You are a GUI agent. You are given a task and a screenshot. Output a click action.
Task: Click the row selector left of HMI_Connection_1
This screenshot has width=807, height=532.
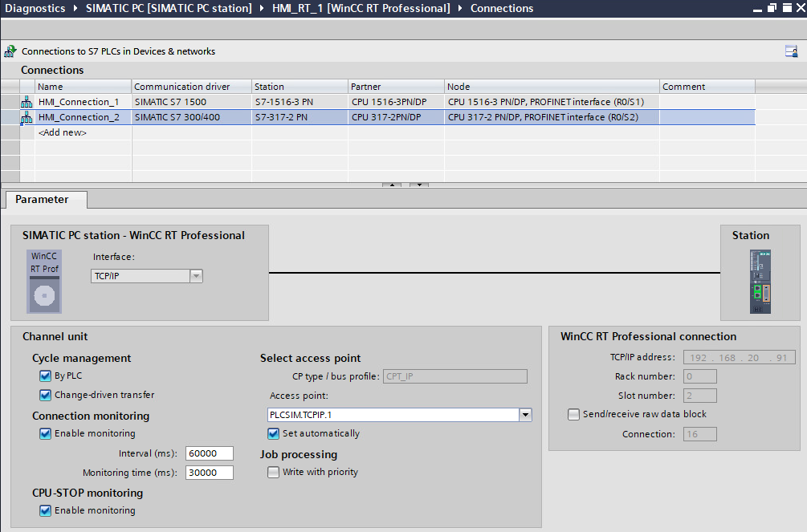10,102
